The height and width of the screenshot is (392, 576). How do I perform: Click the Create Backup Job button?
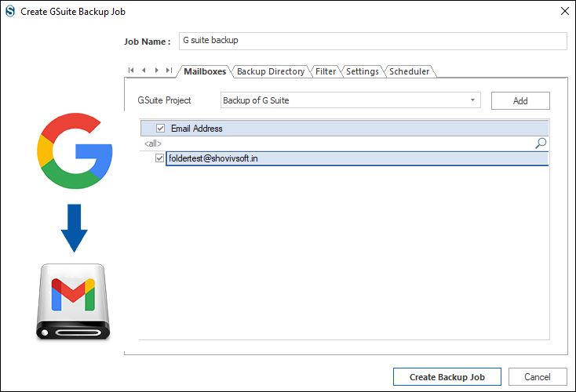pos(447,377)
